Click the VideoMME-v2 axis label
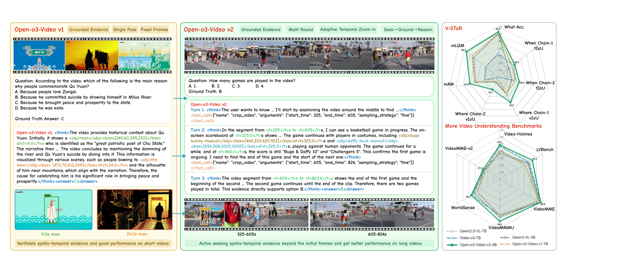644x274 pixels. [459, 149]
